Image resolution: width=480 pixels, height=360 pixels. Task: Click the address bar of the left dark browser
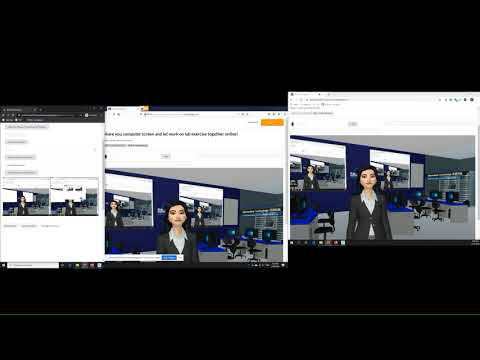50,115
